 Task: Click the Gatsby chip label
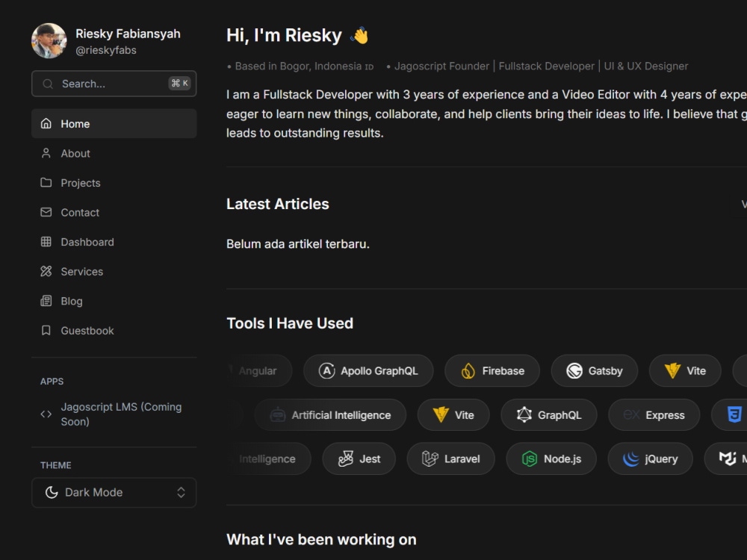pyautogui.click(x=605, y=370)
